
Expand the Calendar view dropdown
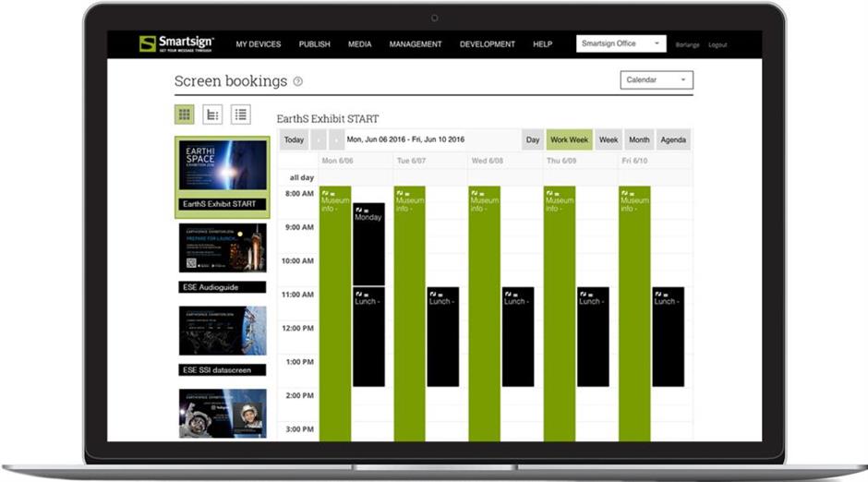click(657, 80)
